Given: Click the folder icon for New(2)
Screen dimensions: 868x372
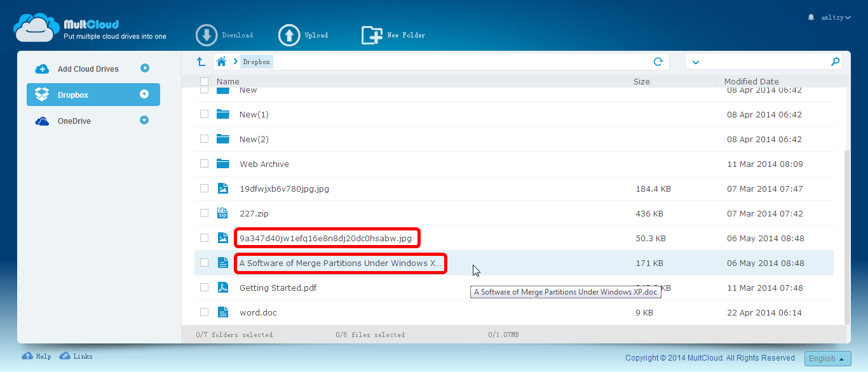Looking at the screenshot, I should 222,139.
